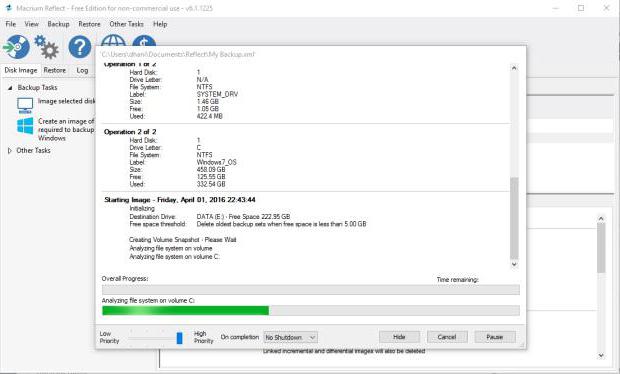The width and height of the screenshot is (620, 374).
Task: Click the Operation 2 of 2 heading
Action: pyautogui.click(x=130, y=132)
